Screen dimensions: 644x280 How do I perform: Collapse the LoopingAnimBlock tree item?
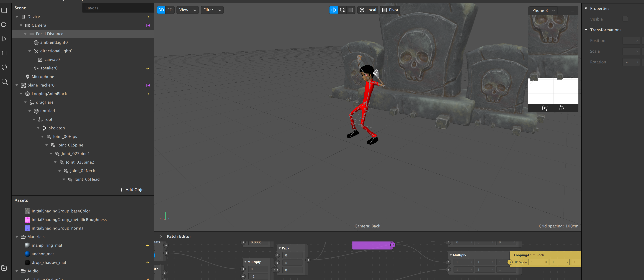(21, 94)
